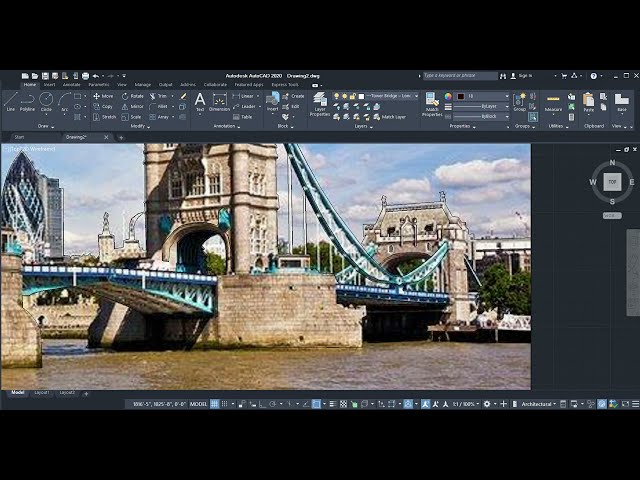
Task: Choose the Array command
Action: tap(159, 117)
